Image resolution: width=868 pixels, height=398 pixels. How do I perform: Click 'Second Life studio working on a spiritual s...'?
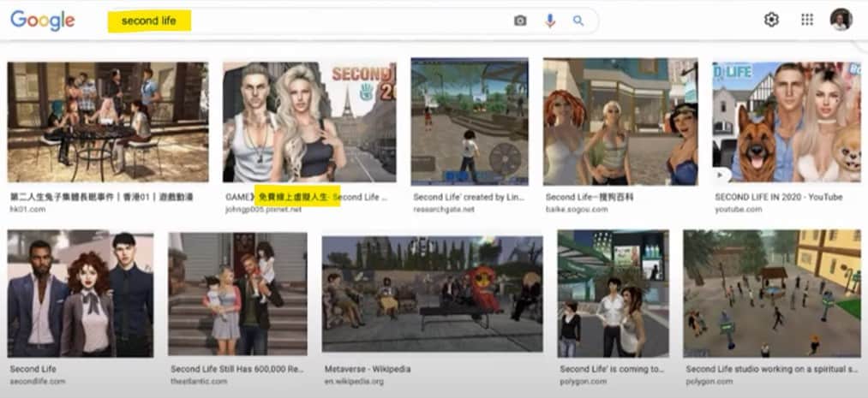pos(772,369)
